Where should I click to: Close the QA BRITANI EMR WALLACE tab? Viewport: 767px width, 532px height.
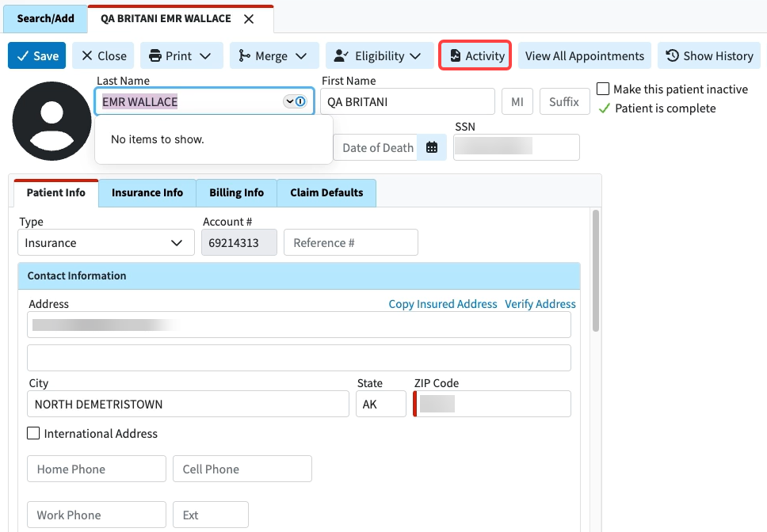[x=249, y=19]
